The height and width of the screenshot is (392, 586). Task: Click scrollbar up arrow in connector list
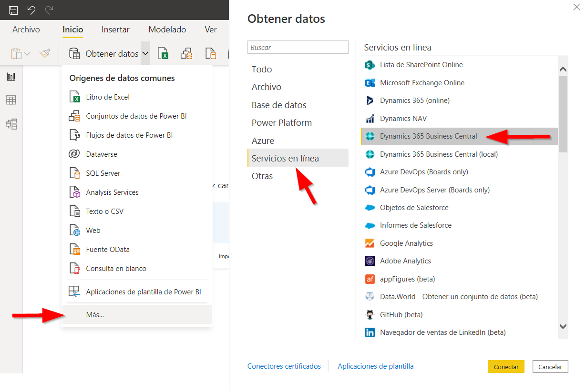point(563,69)
